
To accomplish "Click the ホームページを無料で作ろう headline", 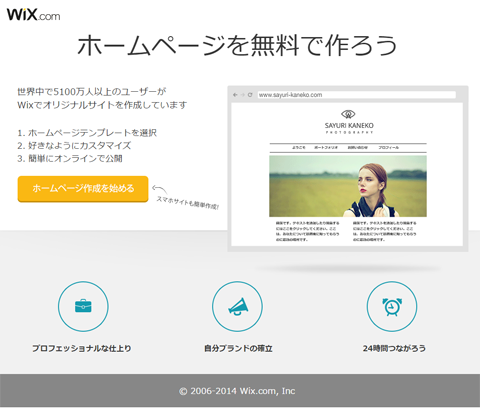I will tap(237, 45).
